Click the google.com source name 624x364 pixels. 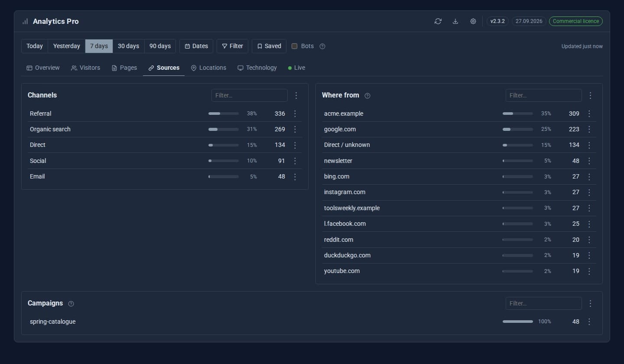tap(340, 129)
